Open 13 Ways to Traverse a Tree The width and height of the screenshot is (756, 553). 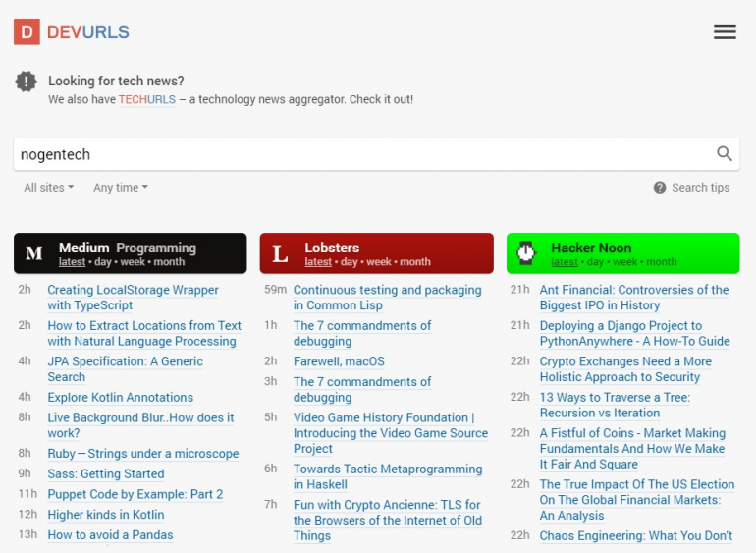click(x=615, y=405)
